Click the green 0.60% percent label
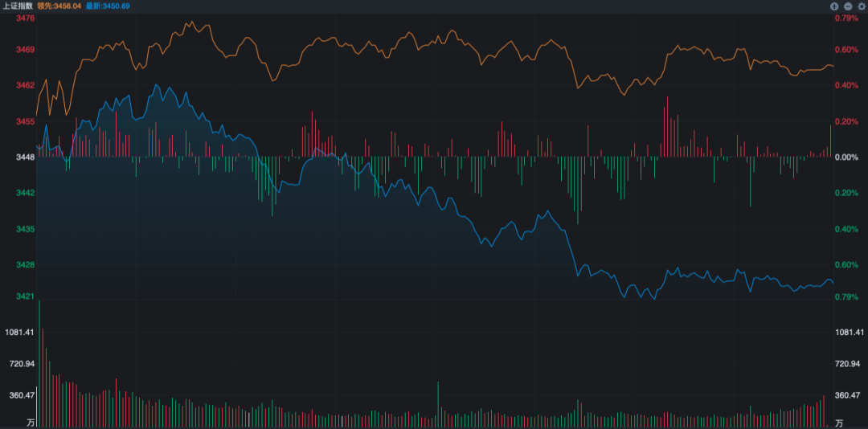The height and width of the screenshot is (429, 868). coord(846,264)
